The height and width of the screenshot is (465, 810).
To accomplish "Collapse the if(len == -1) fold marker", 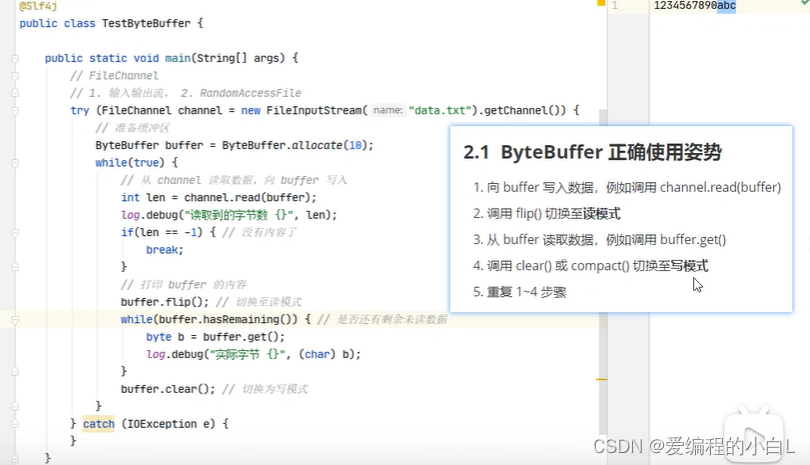I will 15,232.
